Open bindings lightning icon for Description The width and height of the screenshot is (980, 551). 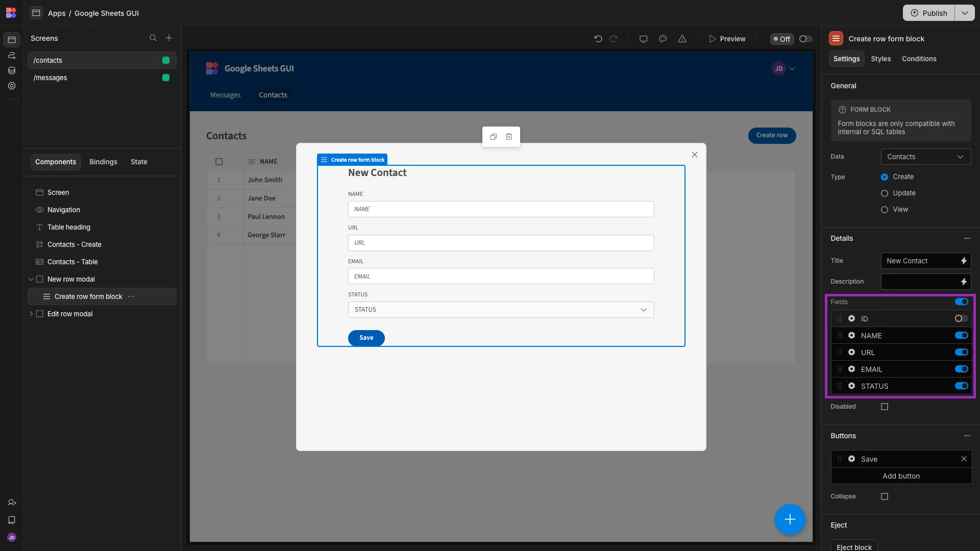click(x=964, y=282)
